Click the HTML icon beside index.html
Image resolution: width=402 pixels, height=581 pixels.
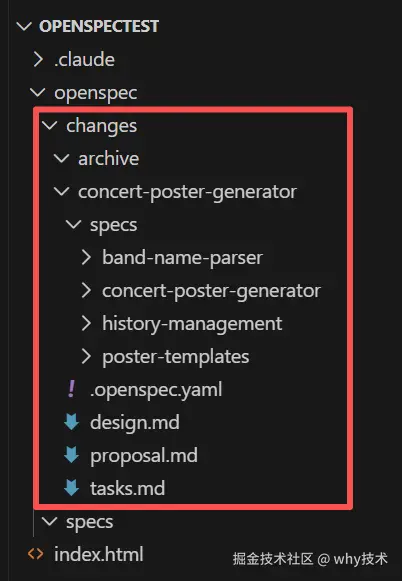tap(36, 554)
